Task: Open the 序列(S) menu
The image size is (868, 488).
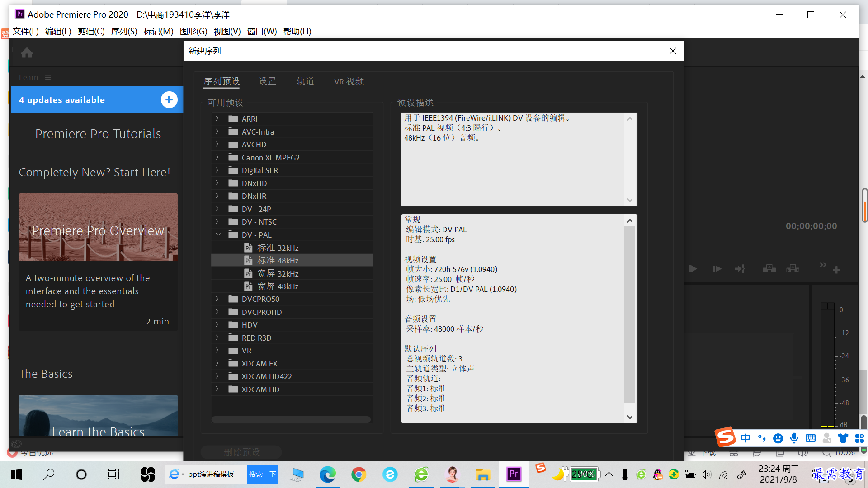Action: tap(124, 31)
